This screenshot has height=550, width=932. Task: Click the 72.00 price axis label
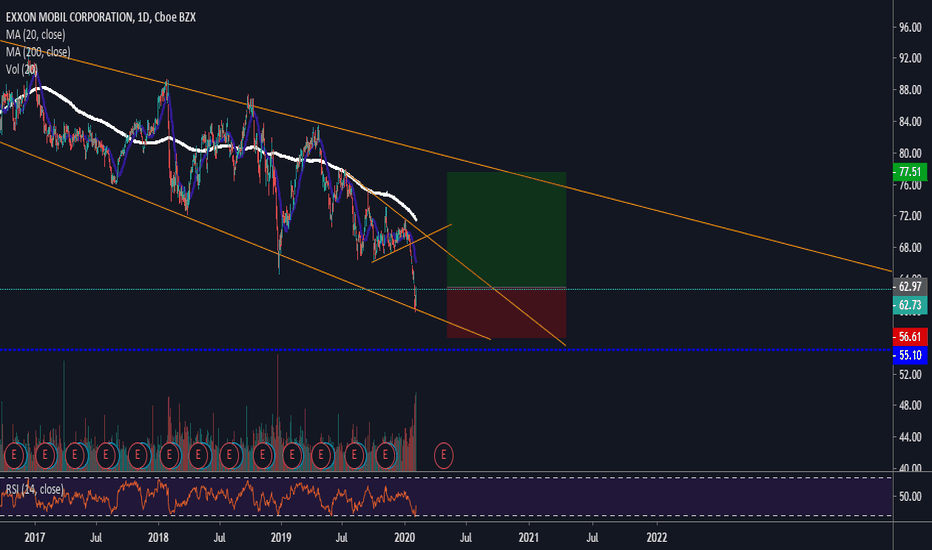tap(910, 216)
